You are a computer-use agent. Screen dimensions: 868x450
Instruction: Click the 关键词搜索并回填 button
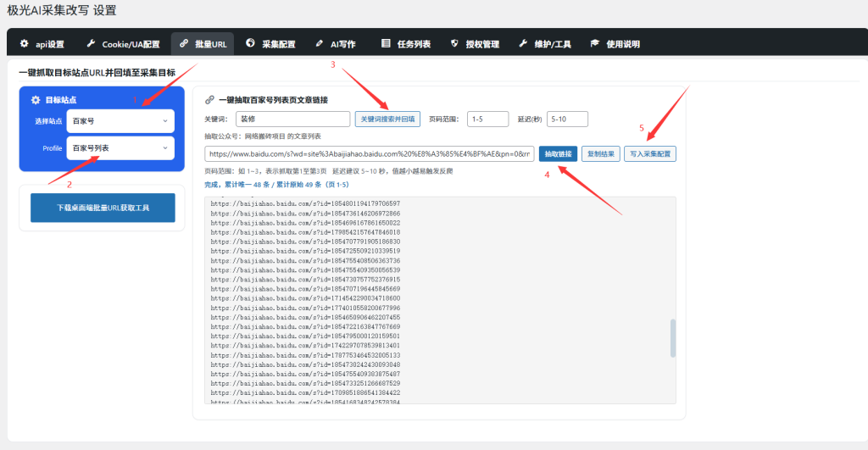pyautogui.click(x=387, y=119)
